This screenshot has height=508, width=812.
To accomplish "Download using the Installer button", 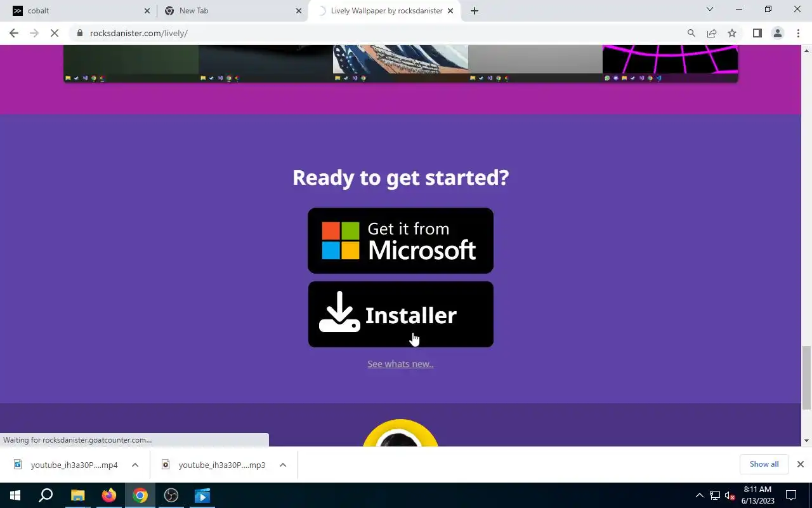I will pos(400,314).
